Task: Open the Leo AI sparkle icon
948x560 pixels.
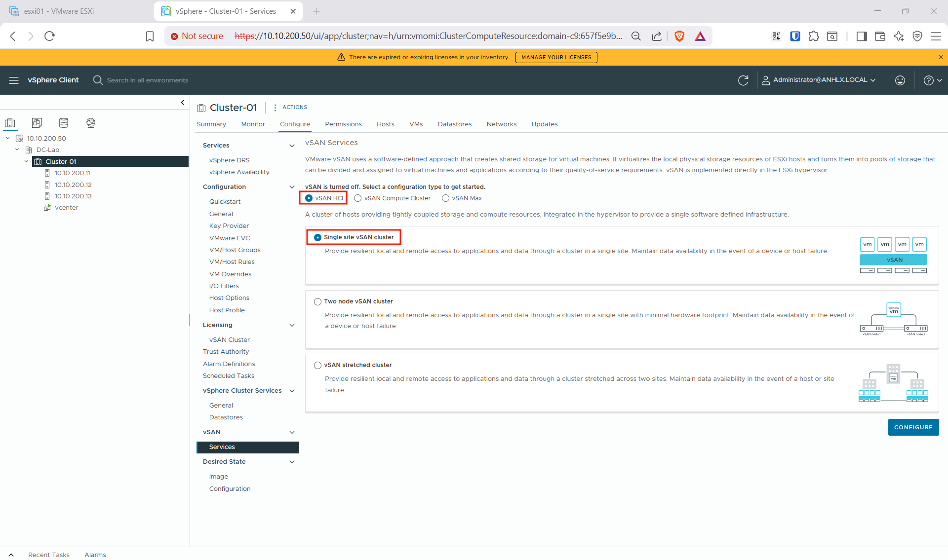Action: [x=899, y=36]
